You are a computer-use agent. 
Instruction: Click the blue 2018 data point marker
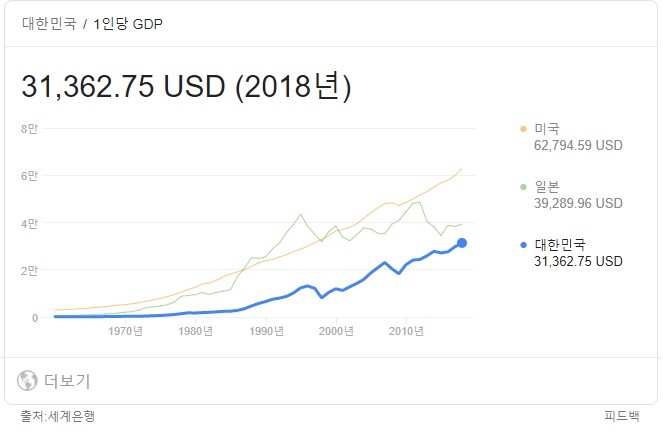[462, 243]
